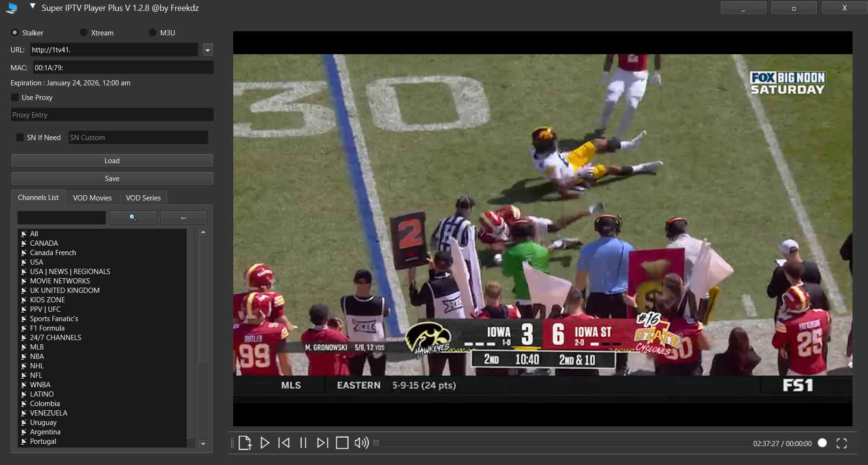The image size is (868, 465).
Task: Click the category list scroll-down arrow
Action: (203, 444)
